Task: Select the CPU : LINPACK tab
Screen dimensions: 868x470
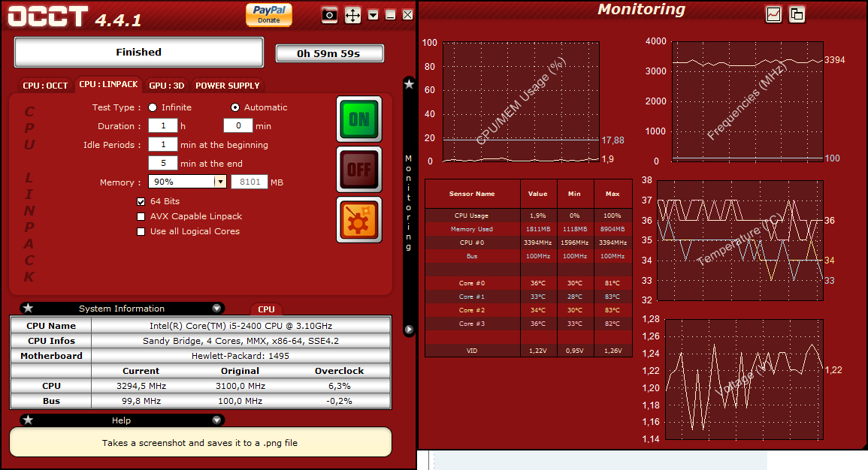Action: pos(108,84)
